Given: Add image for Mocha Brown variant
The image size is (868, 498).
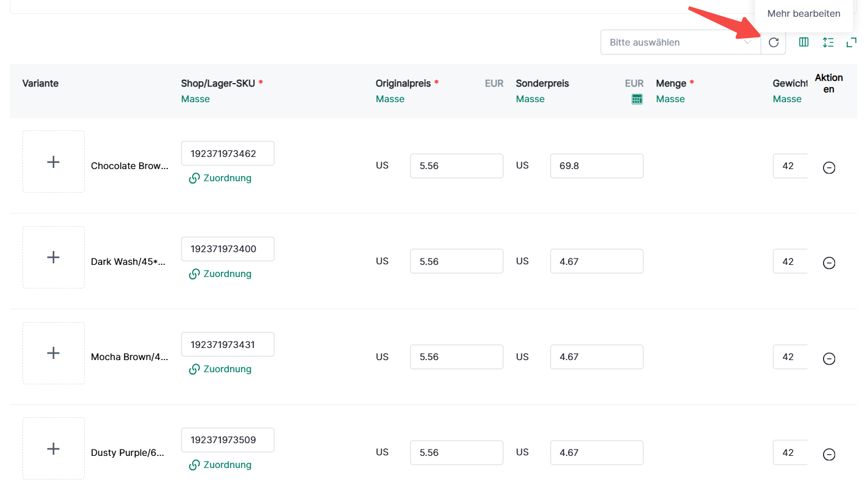Looking at the screenshot, I should click(x=54, y=353).
